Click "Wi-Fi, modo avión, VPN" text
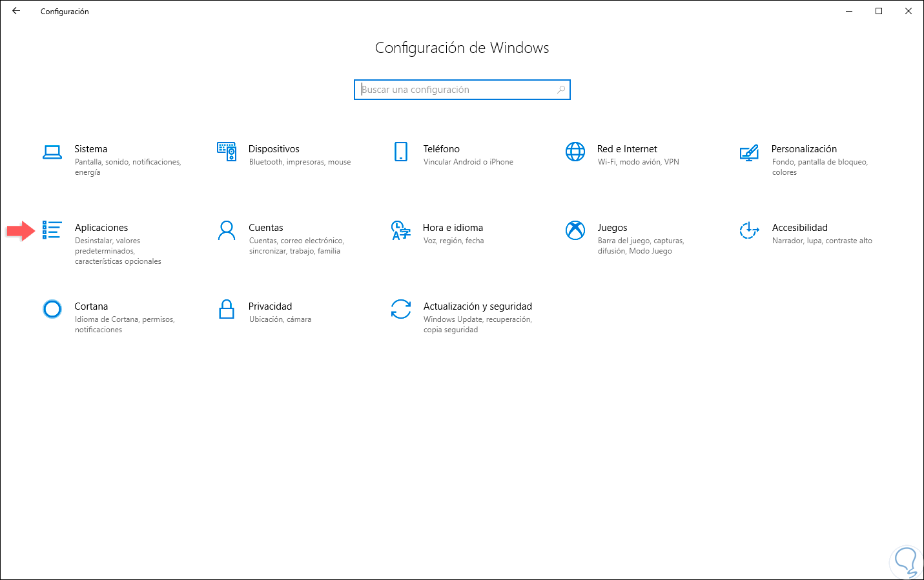Viewport: 924px width, 580px height. 639,162
